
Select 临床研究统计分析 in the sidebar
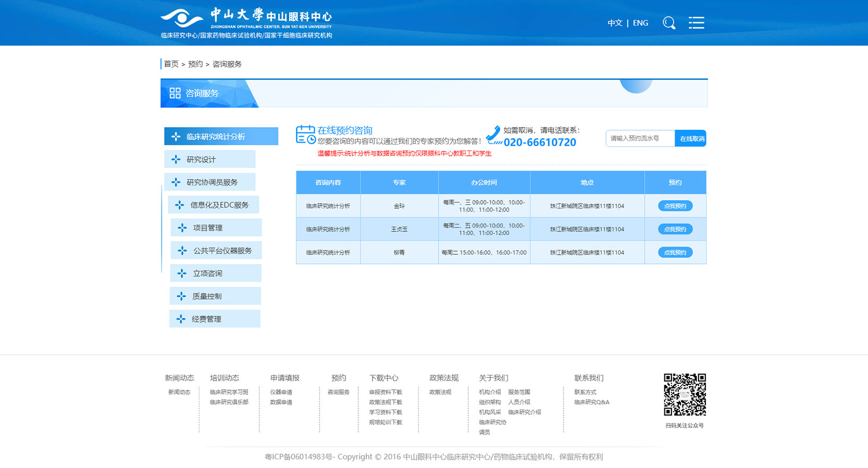[221, 137]
